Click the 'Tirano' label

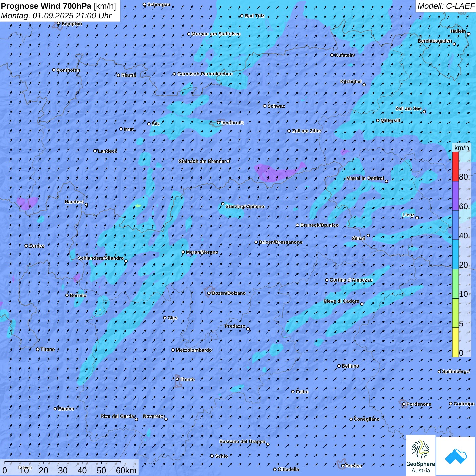pyautogui.click(x=48, y=349)
